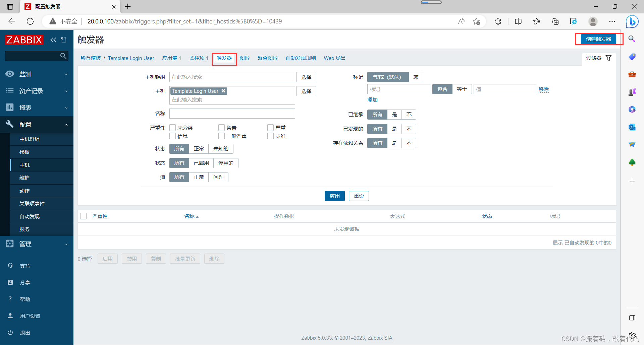Sort the table by 名称 column
Image resolution: width=644 pixels, height=345 pixels.
click(x=191, y=216)
